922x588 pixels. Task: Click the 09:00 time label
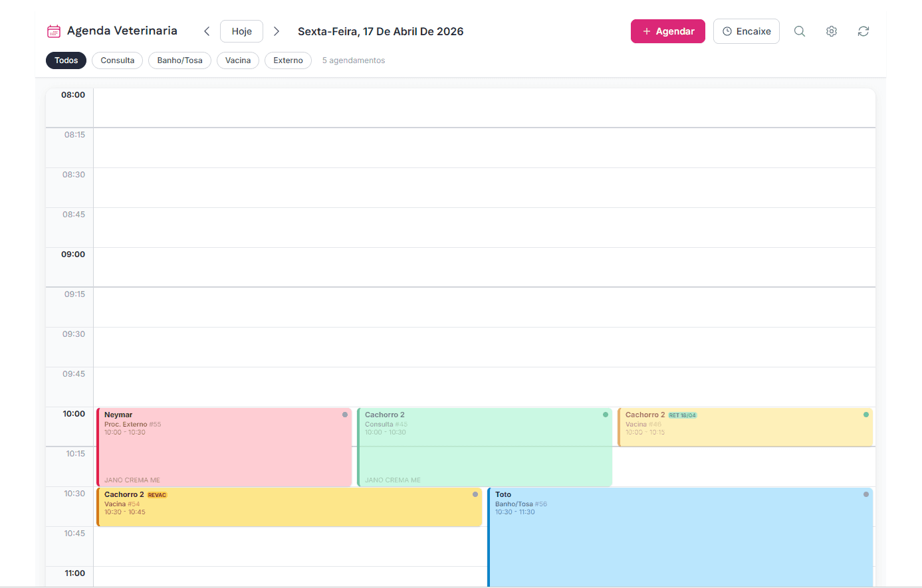(x=73, y=254)
